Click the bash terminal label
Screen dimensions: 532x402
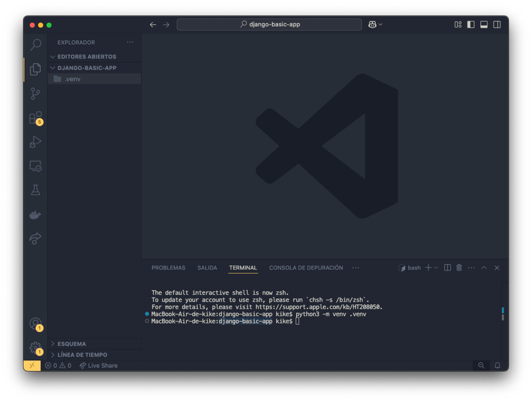click(x=410, y=268)
